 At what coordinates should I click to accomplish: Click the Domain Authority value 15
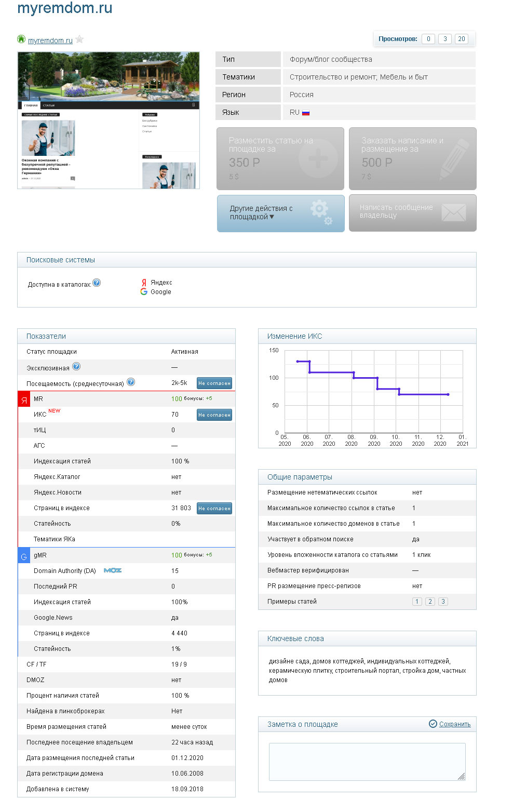(x=175, y=571)
